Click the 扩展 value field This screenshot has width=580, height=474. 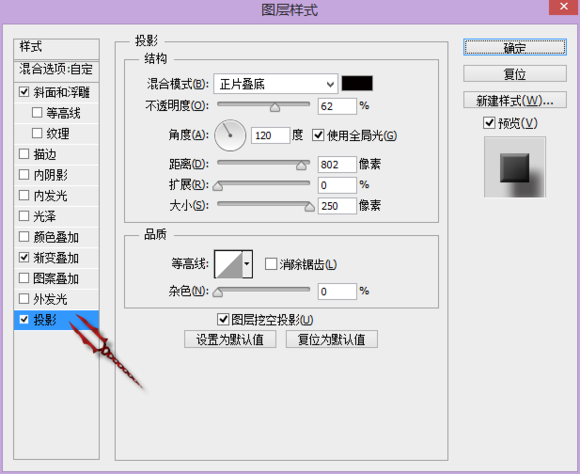(337, 185)
